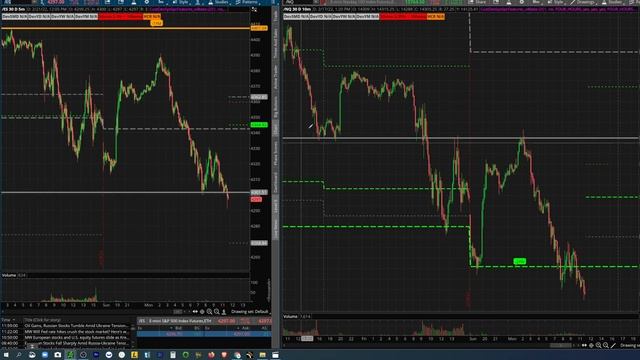The image size is (640, 360).
Task: Maximize the left /ES chart cell
Action: tap(254, 9)
